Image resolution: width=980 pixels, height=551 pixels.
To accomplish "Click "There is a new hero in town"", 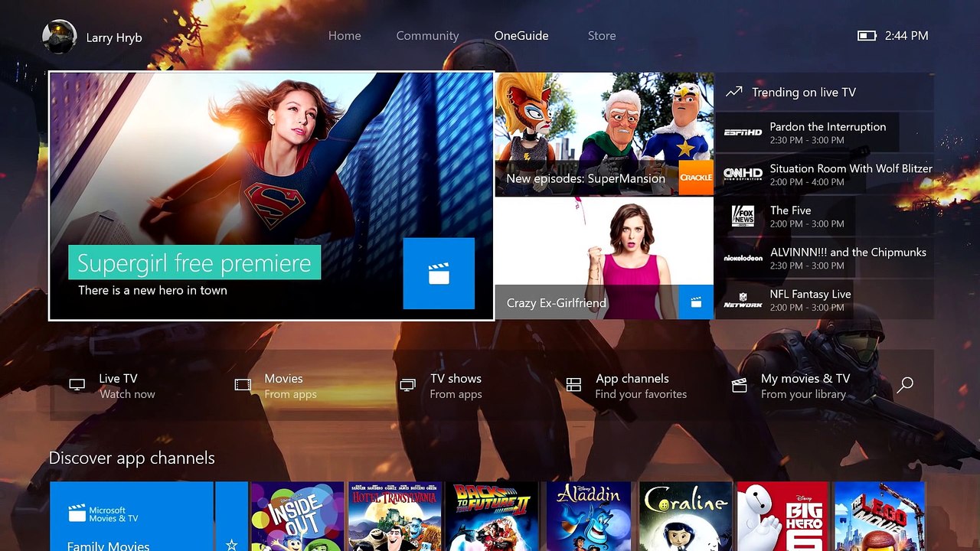I will pos(152,291).
